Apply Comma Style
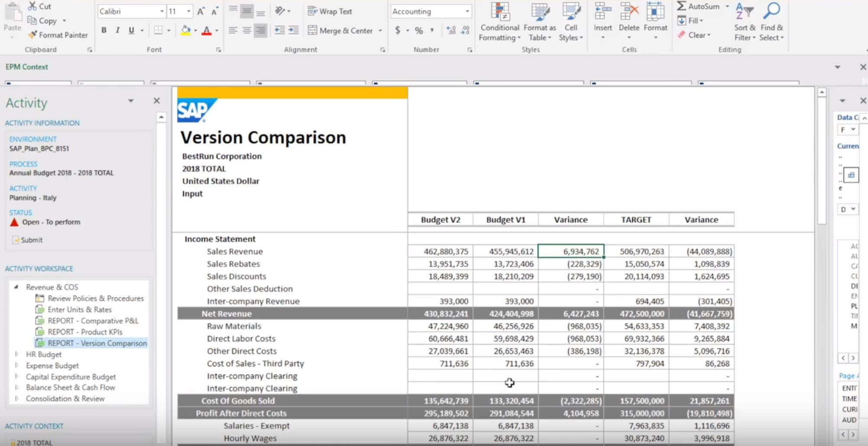The image size is (868, 446). [432, 30]
